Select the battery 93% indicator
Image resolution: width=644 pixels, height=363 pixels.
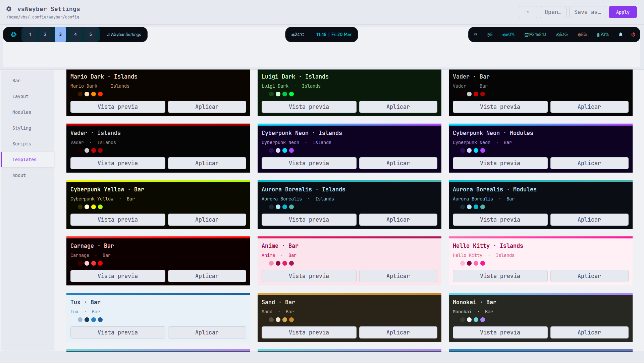(603, 34)
